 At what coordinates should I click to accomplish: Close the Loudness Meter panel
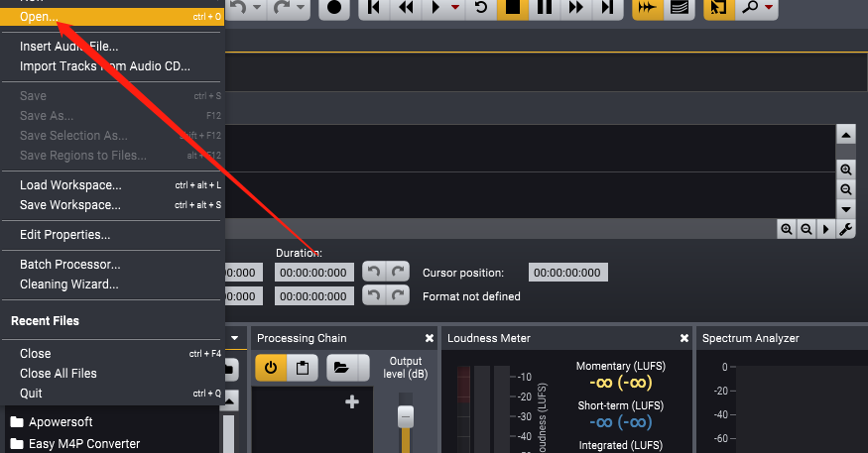point(684,338)
